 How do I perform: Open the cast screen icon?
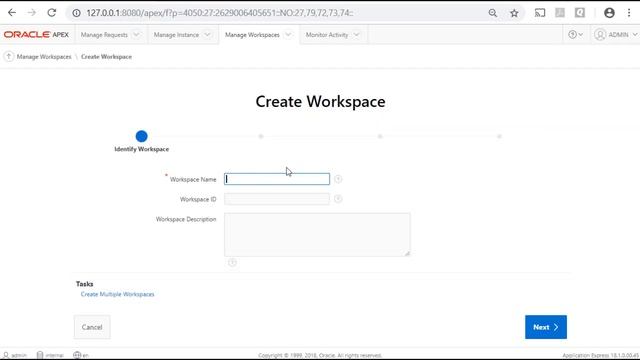point(540,13)
